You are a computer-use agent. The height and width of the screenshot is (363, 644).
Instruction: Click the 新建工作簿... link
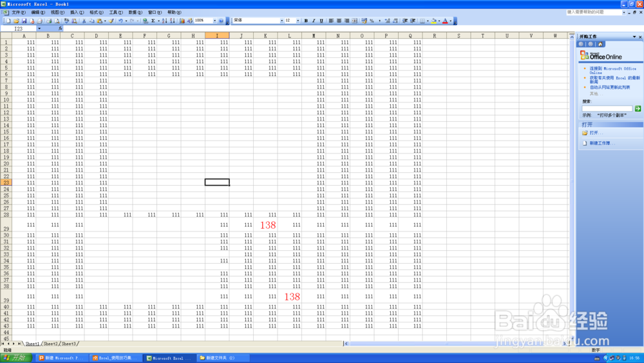[603, 143]
